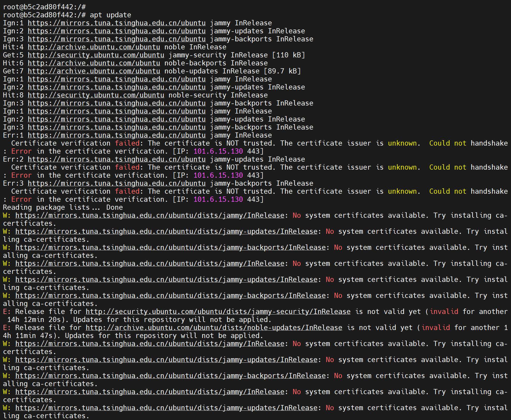Click the tsinghua mirror link on the Err:2 line
Screen dimensions: 511x420
(x=116, y=159)
